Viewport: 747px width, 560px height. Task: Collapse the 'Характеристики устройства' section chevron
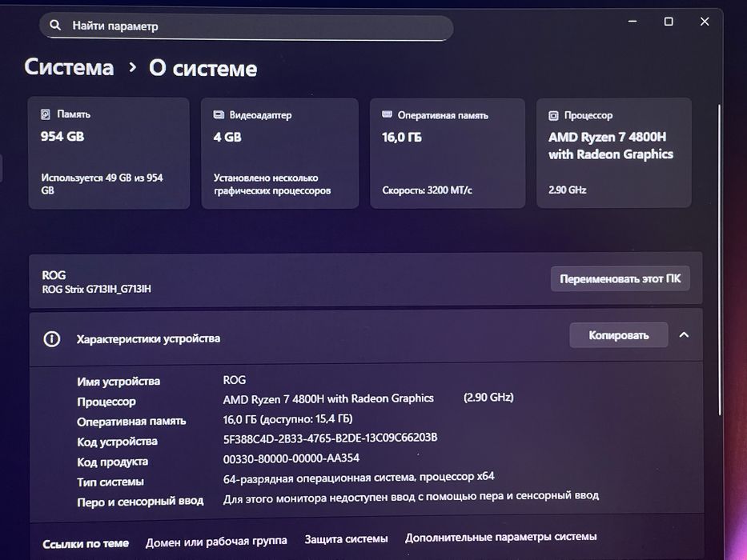684,334
